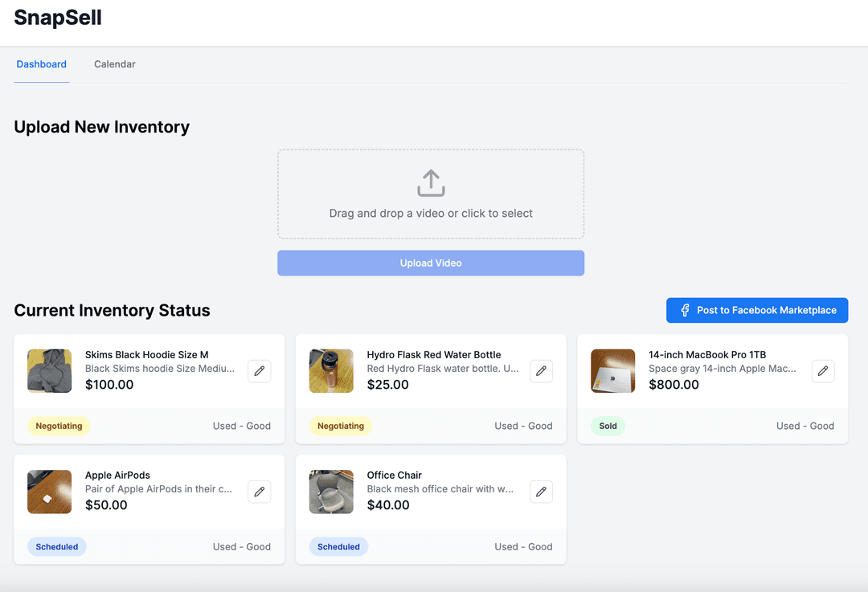Viewport: 868px width, 592px height.
Task: Click the Negotiating badge on the hoodie card
Action: tap(59, 426)
